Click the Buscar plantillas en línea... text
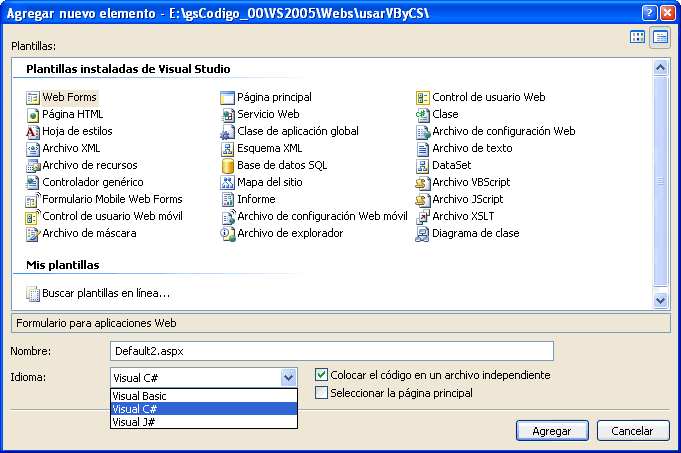This screenshot has height=453, width=681. point(106,294)
